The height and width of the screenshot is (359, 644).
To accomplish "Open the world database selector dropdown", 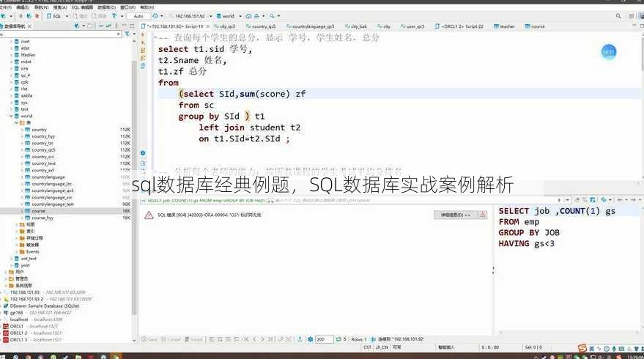I will coord(240,16).
